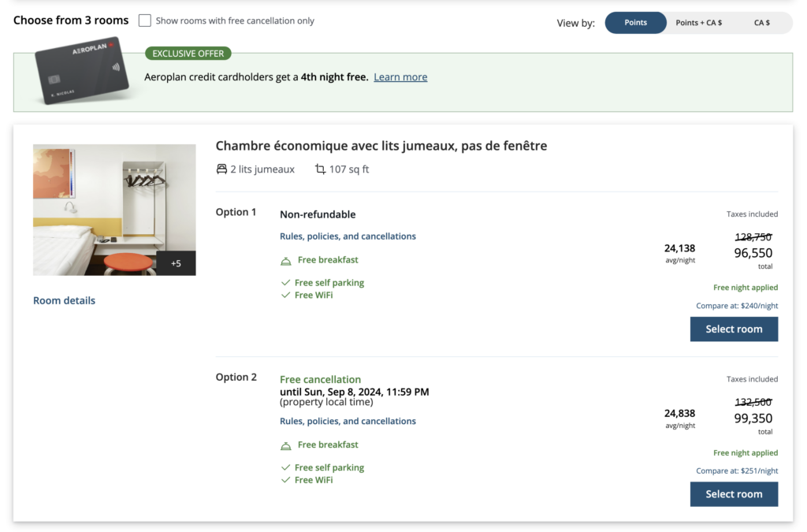Click Option 1 free breakfast bell icon
807x532 pixels.
286,261
